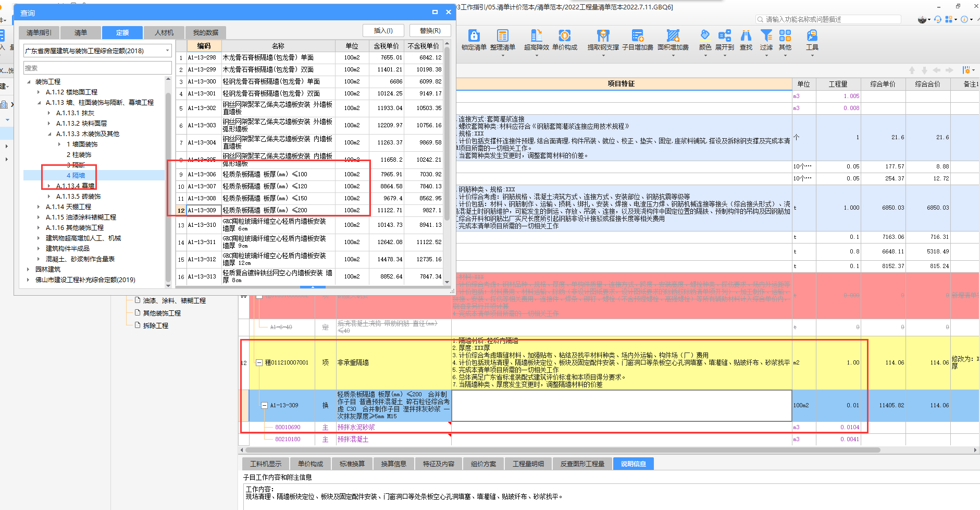Open the 展开到 expand-level icon

(724, 35)
